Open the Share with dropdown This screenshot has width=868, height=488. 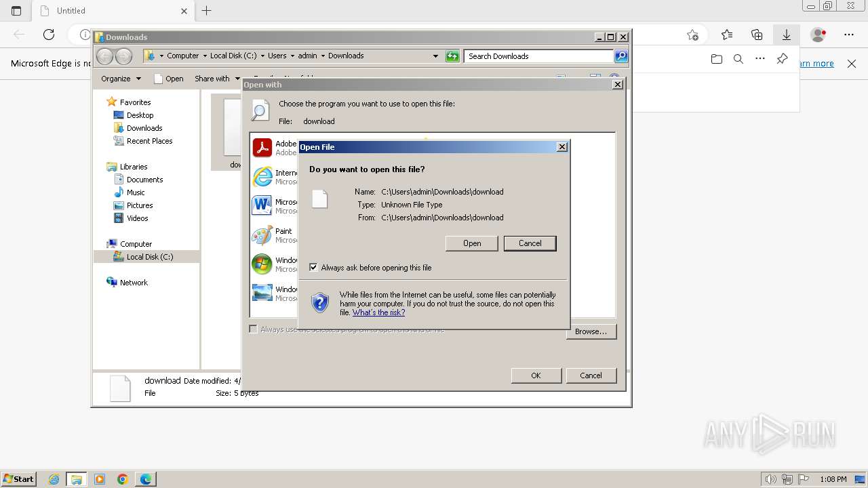point(217,79)
